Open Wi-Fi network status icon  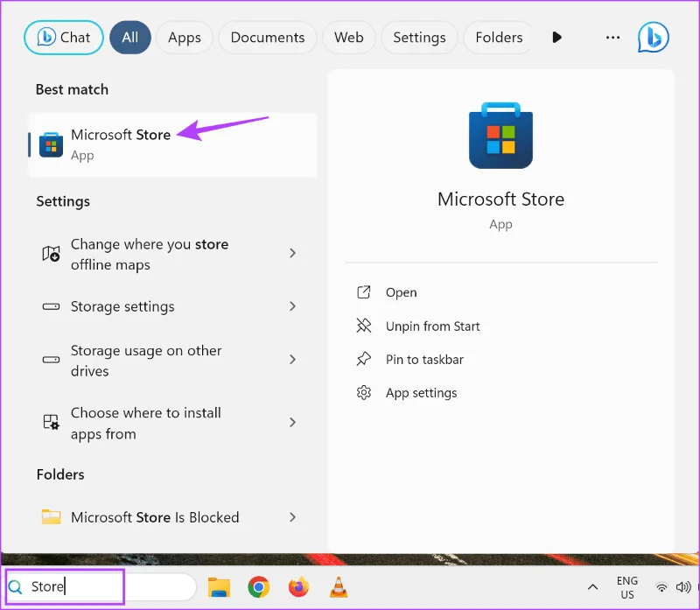point(661,587)
